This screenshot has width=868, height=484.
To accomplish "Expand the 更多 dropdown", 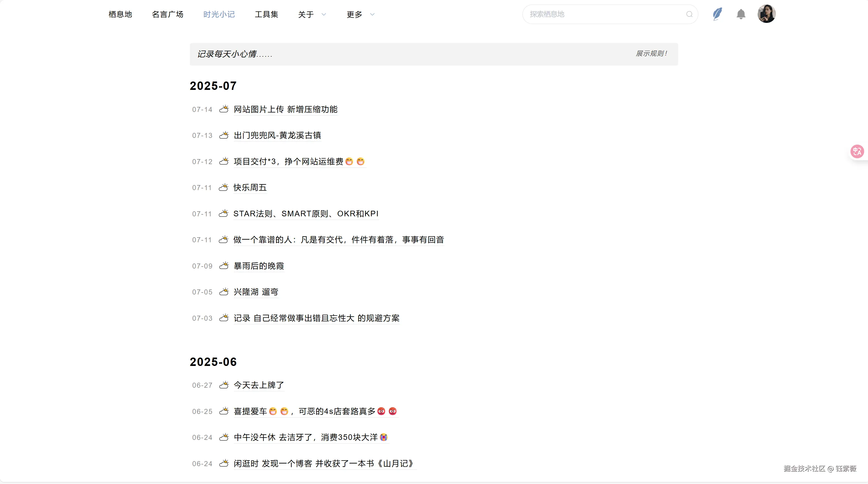I will [x=359, y=14].
